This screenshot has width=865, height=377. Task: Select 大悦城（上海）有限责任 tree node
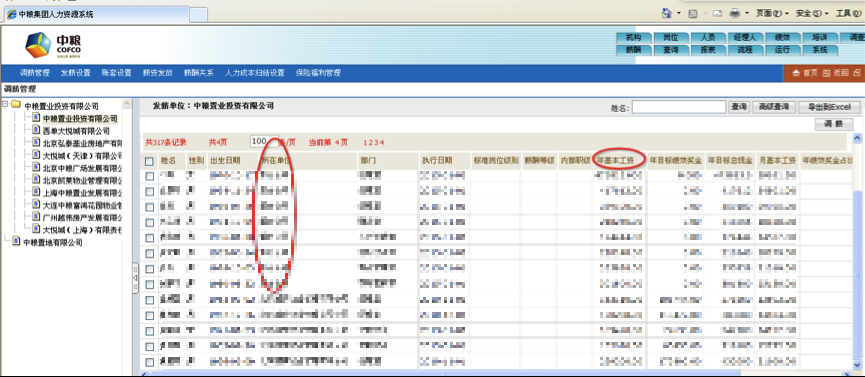82,229
